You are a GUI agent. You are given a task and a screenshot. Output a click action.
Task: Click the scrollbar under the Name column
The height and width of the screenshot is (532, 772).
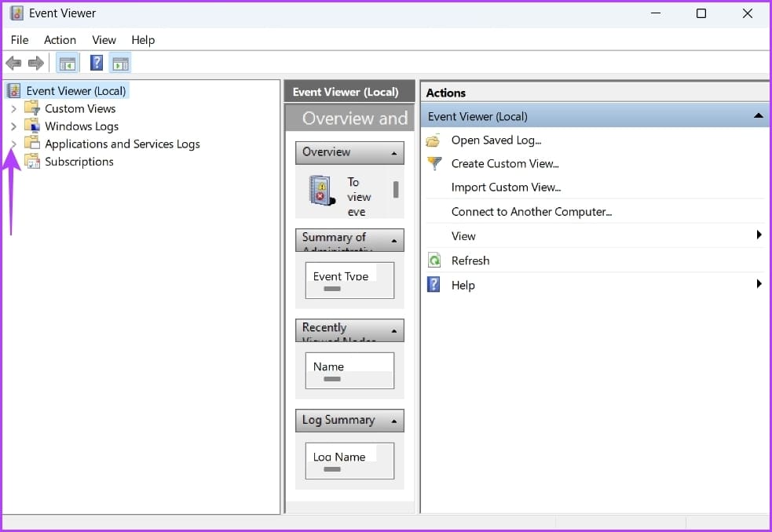point(332,379)
